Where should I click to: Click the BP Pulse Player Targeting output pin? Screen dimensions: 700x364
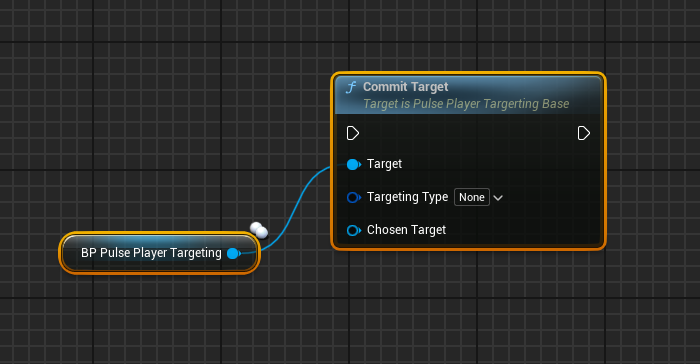[233, 253]
